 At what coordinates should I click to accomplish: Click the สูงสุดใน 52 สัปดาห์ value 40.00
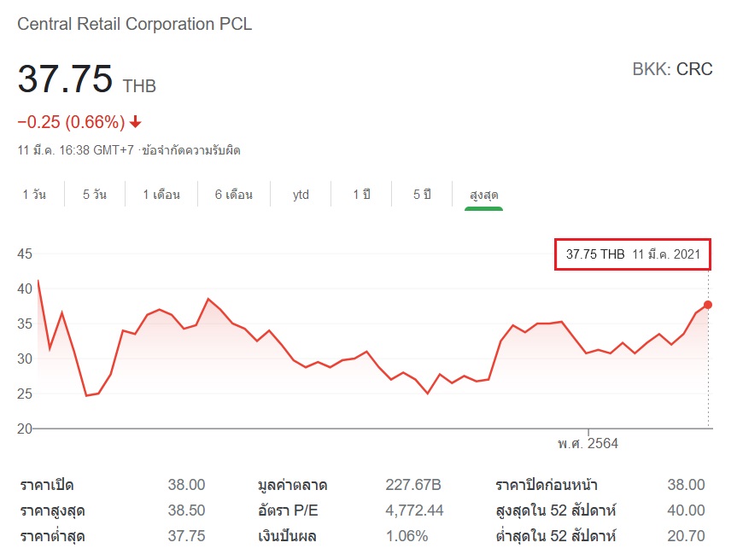pos(686,510)
